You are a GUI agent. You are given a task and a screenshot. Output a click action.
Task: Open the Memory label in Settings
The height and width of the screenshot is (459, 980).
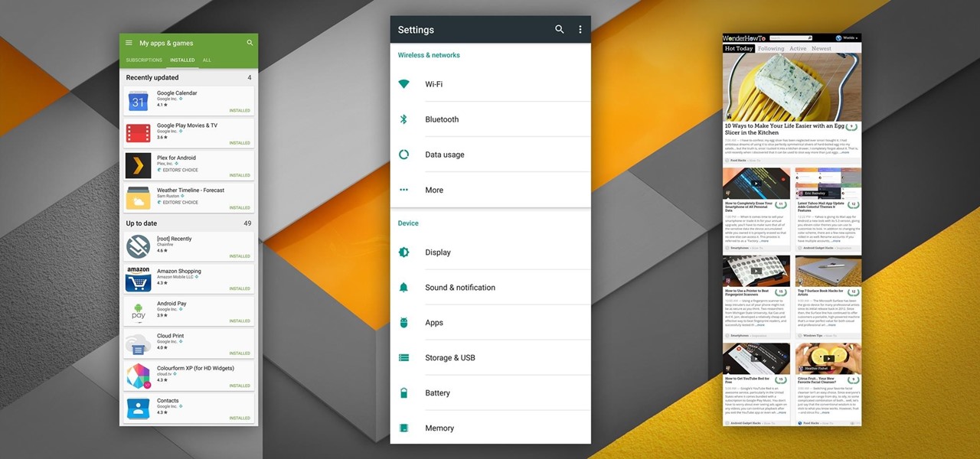click(x=439, y=428)
